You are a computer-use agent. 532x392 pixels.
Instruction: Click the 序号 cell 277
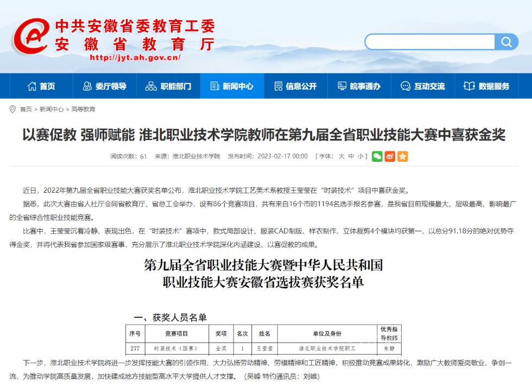coord(135,349)
